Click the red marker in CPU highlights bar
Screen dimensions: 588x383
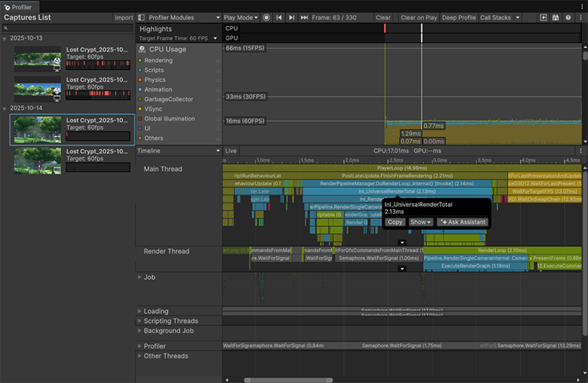tap(385, 28)
